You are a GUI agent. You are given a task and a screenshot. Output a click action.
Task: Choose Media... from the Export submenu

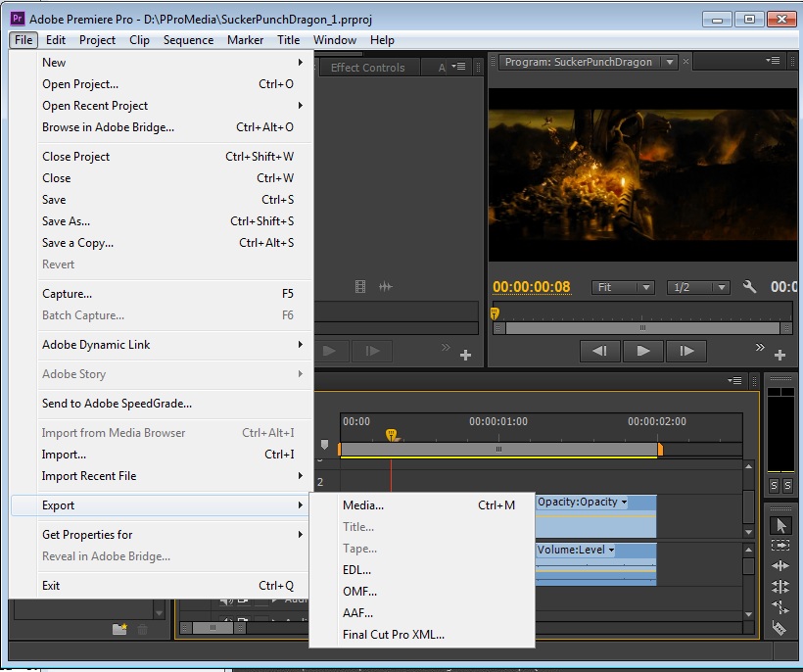(422, 505)
